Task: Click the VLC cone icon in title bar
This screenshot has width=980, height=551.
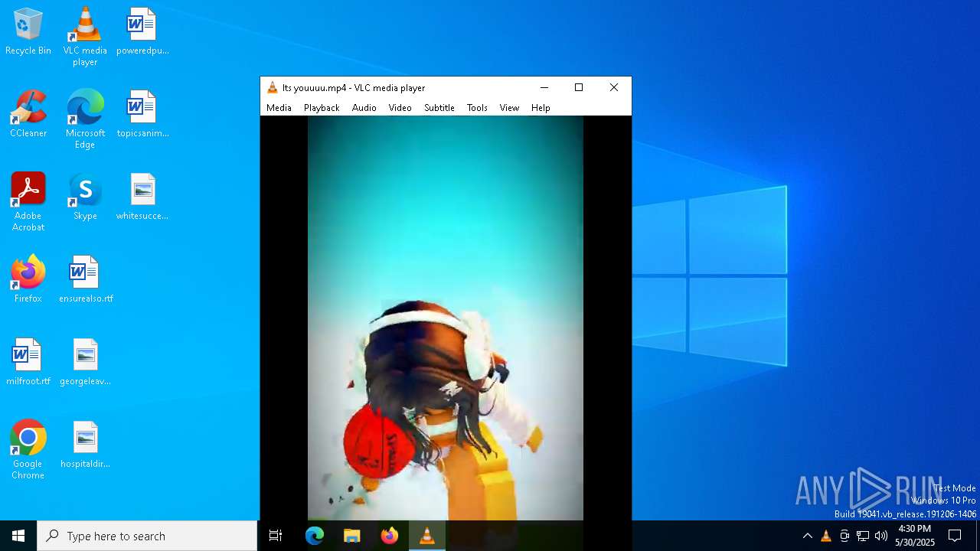Action: pos(272,88)
